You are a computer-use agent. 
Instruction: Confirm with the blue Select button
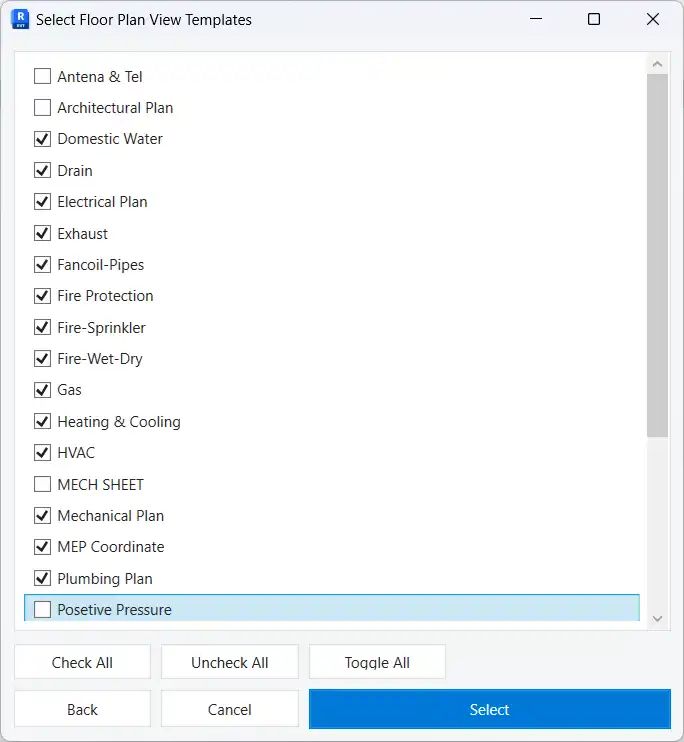(x=489, y=709)
